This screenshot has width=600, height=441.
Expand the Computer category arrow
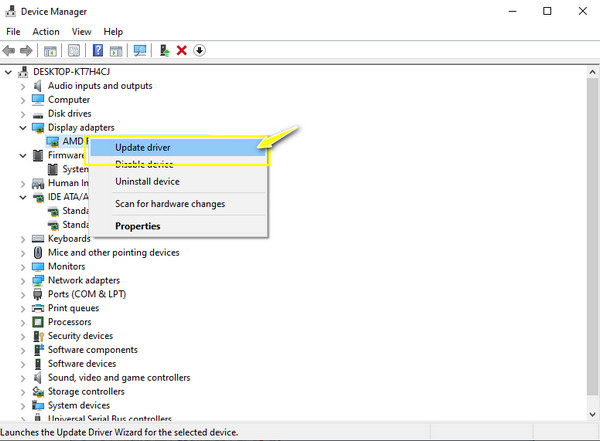click(x=23, y=100)
